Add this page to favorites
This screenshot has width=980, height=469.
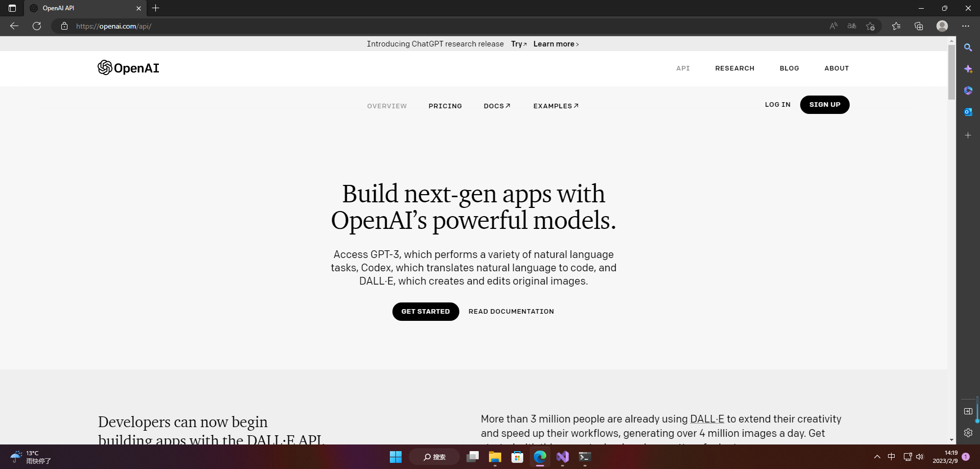pyautogui.click(x=871, y=26)
